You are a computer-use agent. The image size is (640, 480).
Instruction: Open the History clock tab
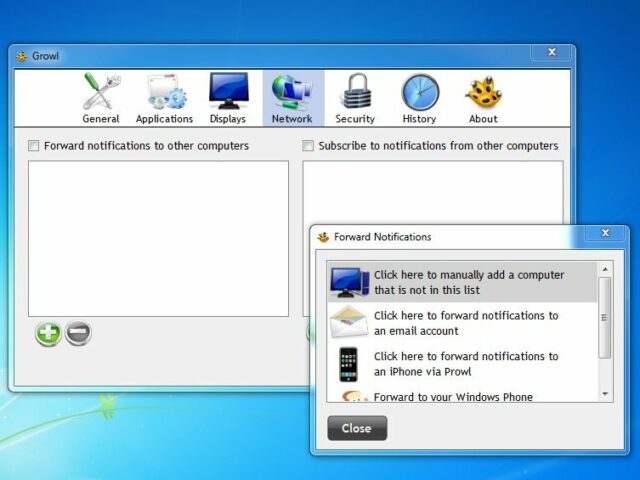tap(419, 98)
